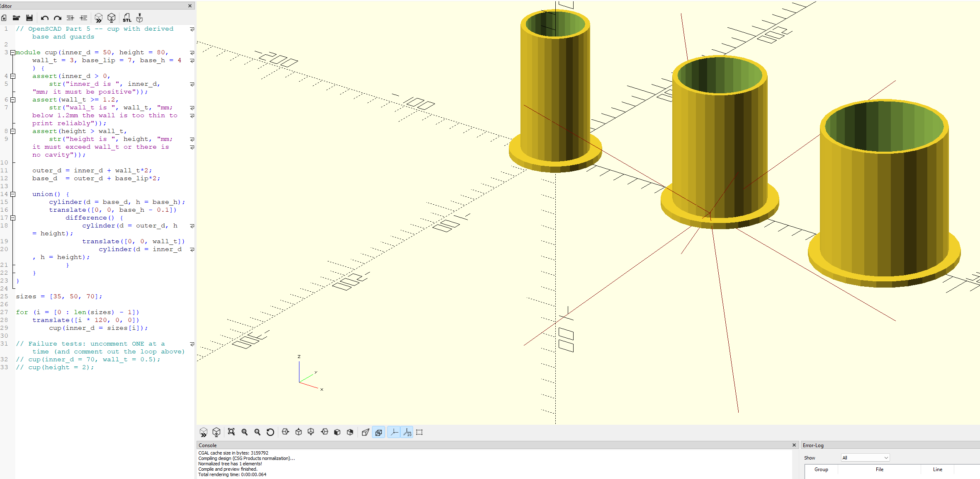Collapse the wall_t assert fold at line 6
The height and width of the screenshot is (479, 980).
click(13, 100)
